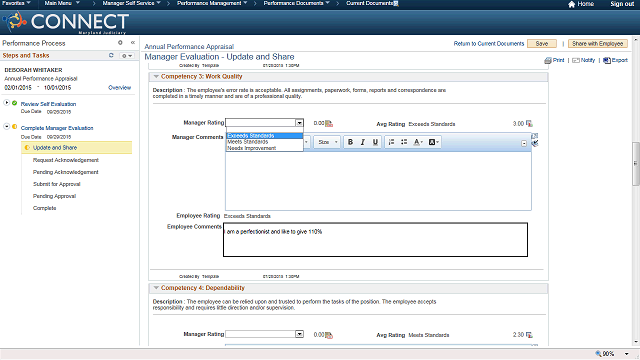Click inside Manager Comments text area
Viewport: 640px width, 360px height.
click(x=378, y=181)
